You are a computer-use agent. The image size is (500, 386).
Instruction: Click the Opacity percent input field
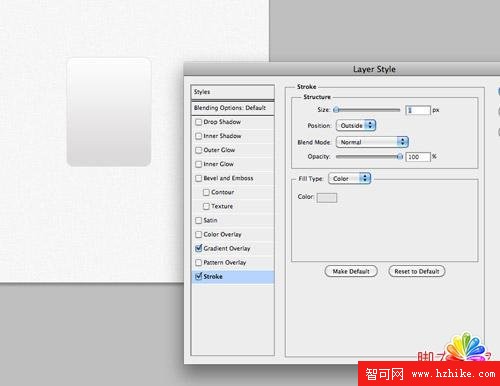pyautogui.click(x=418, y=157)
